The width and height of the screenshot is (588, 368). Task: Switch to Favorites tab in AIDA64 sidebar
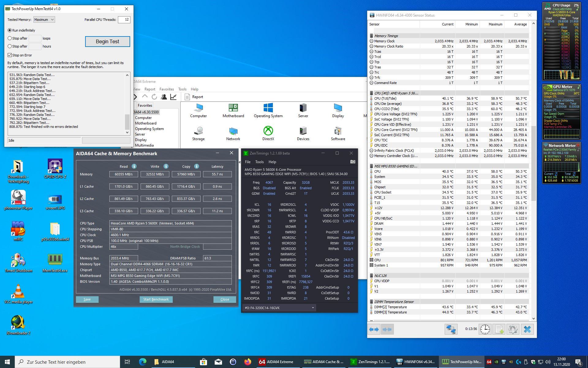coord(145,105)
